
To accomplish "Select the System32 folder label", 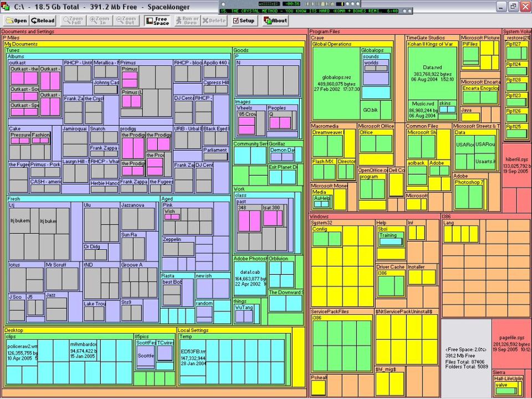I will 321,223.
